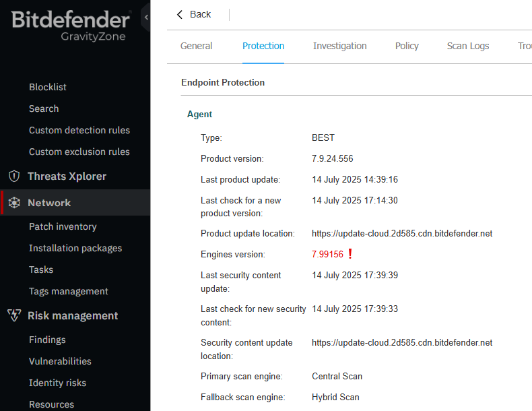The image size is (532, 411).
Task: Click the agent type value BEST
Action: coord(323,137)
